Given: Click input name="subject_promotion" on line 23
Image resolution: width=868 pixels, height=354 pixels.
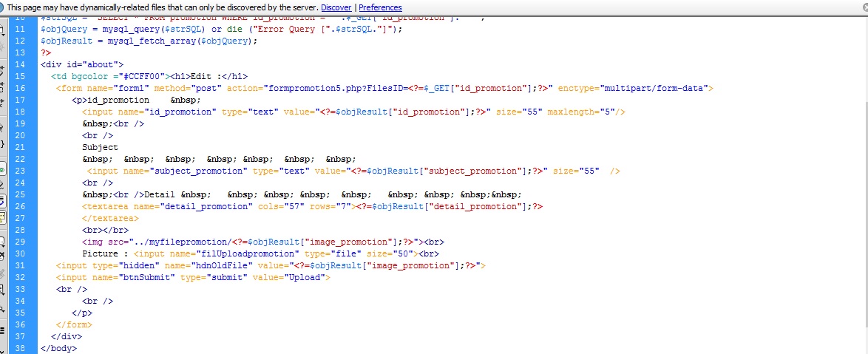Looking at the screenshot, I should tap(167, 171).
